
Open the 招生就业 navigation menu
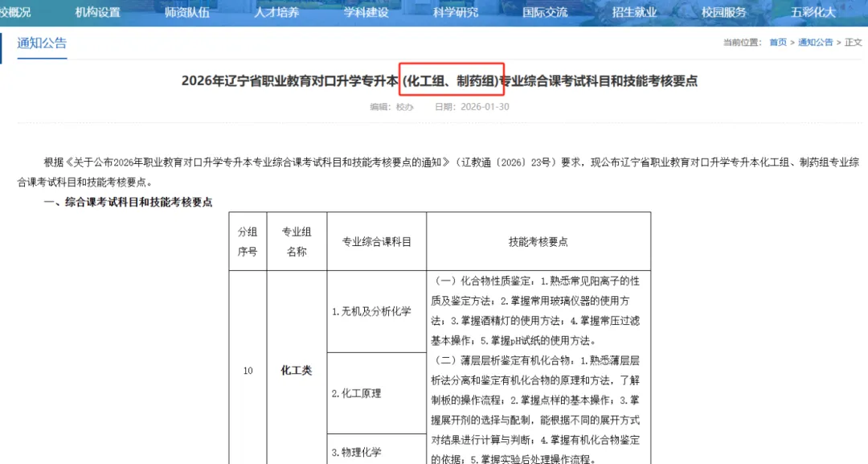coord(634,12)
